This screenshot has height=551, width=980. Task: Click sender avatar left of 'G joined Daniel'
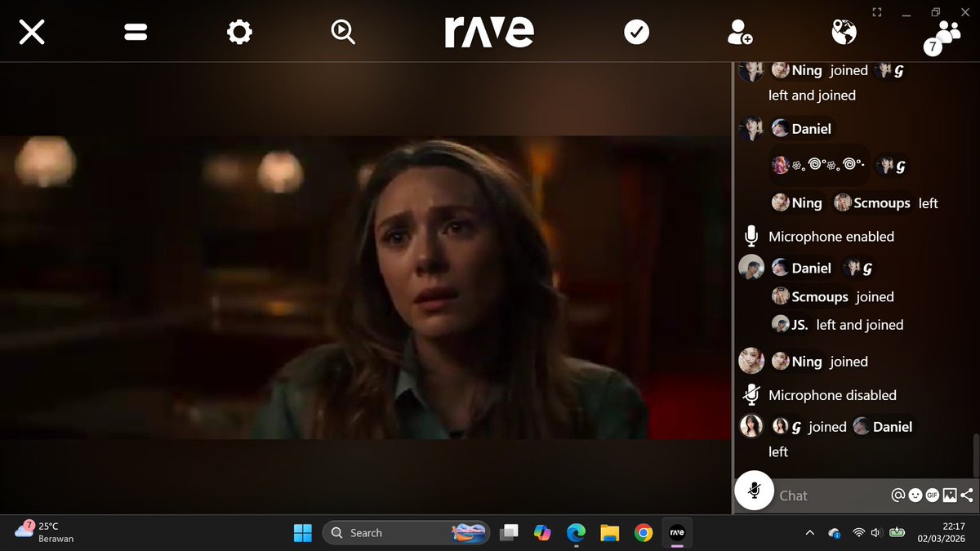click(x=751, y=426)
